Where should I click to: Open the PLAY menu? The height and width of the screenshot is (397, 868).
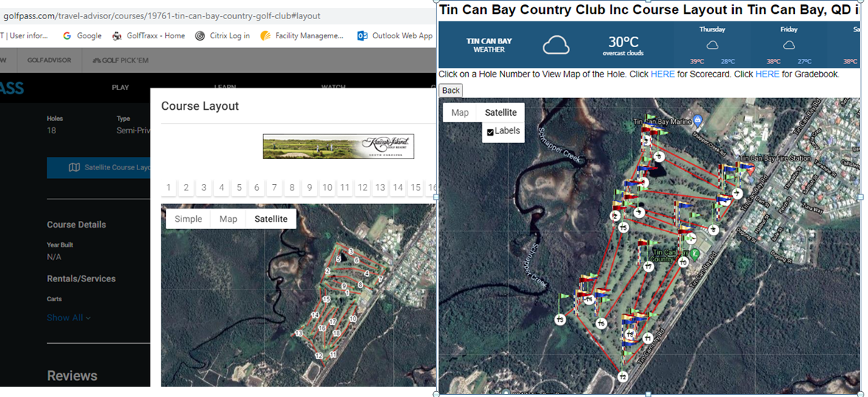click(120, 88)
